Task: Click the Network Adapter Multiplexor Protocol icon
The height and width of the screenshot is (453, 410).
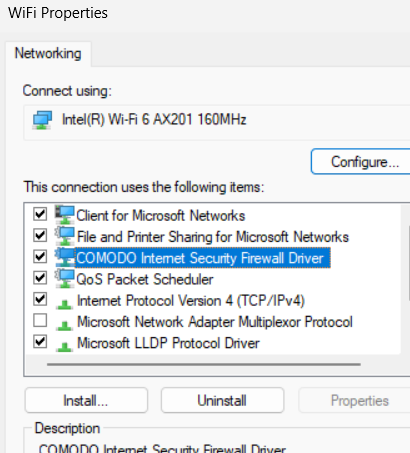Action: coord(64,325)
